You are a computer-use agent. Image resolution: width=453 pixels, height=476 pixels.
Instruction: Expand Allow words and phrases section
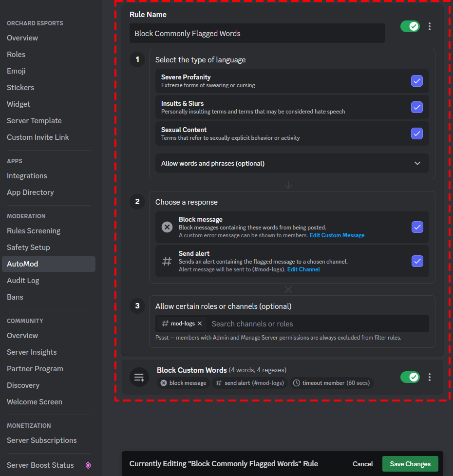pyautogui.click(x=292, y=163)
